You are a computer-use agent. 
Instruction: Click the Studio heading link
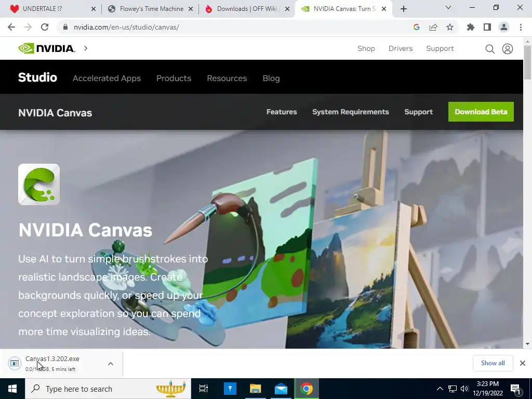tap(37, 77)
